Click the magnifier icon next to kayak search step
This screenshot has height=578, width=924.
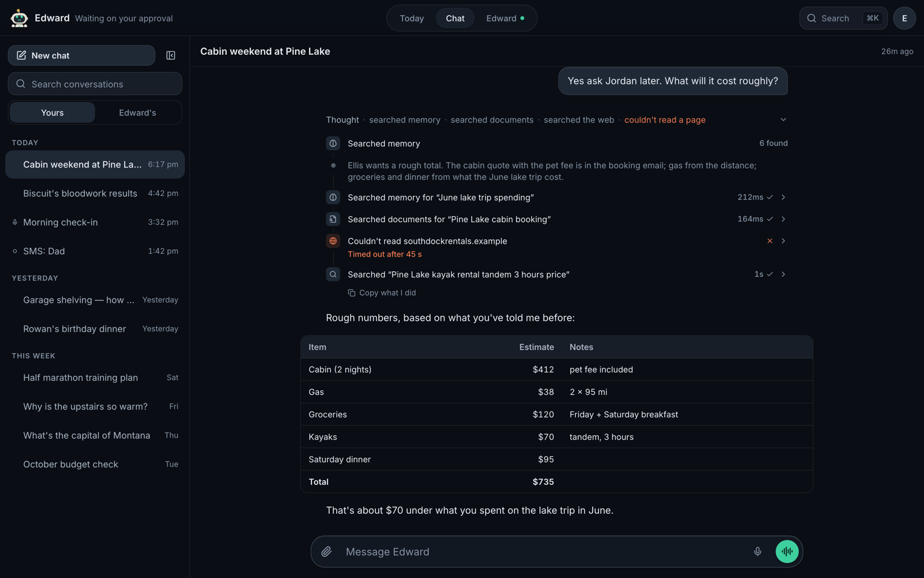pyautogui.click(x=333, y=275)
